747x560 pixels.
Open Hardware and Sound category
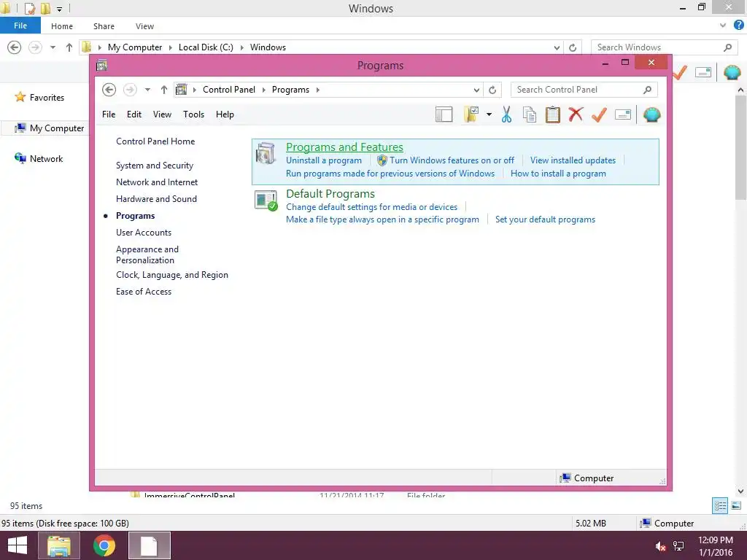point(156,199)
